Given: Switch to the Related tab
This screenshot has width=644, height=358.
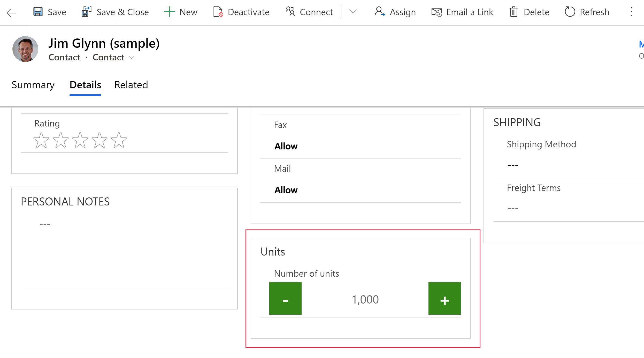Looking at the screenshot, I should [x=131, y=85].
